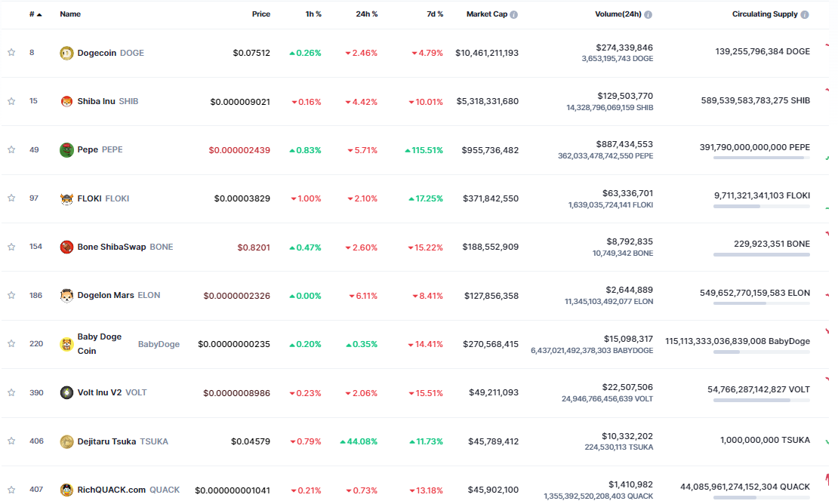This screenshot has width=838, height=504.
Task: Open the Shiba Inu name link
Action: tap(97, 101)
